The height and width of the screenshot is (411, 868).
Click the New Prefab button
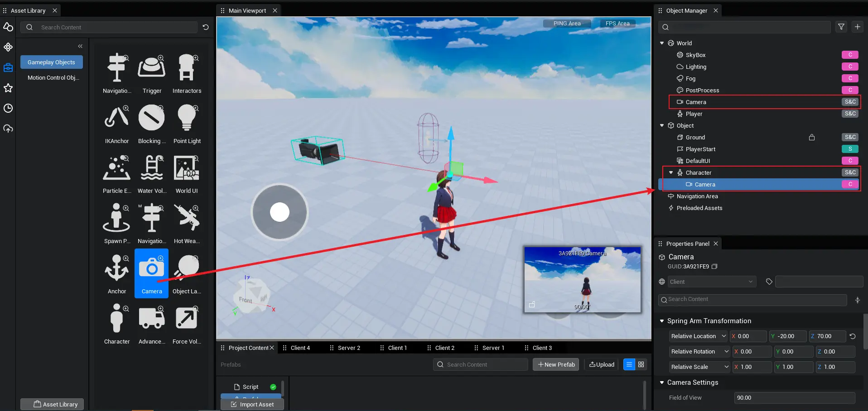click(x=556, y=364)
